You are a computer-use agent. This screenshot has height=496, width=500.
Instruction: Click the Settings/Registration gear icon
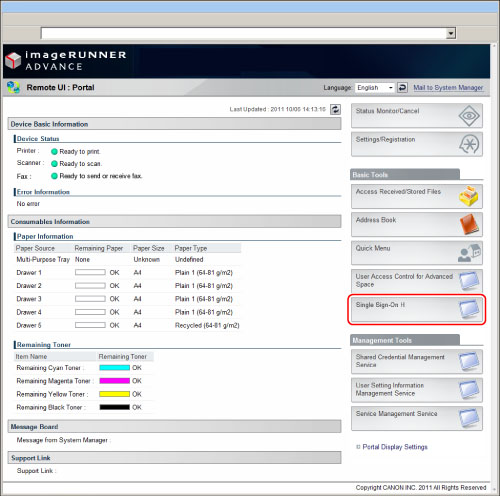point(469,144)
